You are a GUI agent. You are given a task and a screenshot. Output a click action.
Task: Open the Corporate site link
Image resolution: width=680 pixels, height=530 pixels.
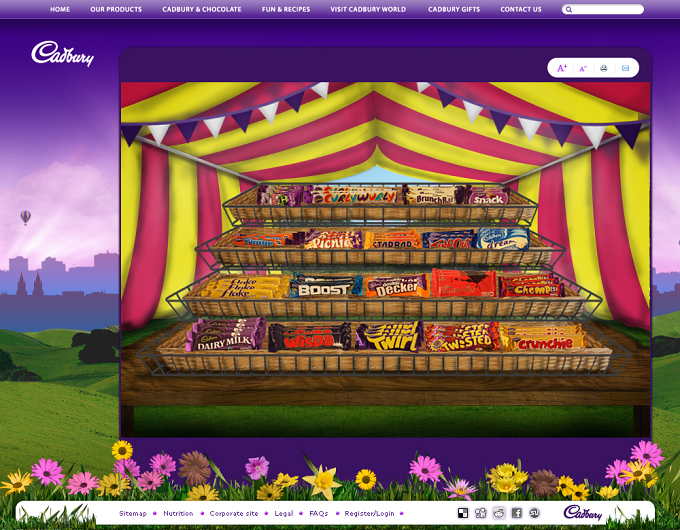click(234, 514)
